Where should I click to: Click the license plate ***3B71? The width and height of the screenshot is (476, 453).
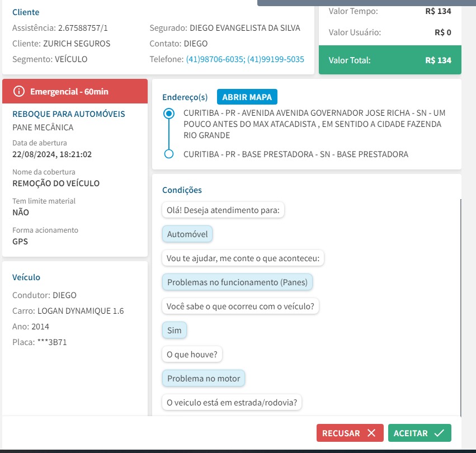pyautogui.click(x=52, y=342)
